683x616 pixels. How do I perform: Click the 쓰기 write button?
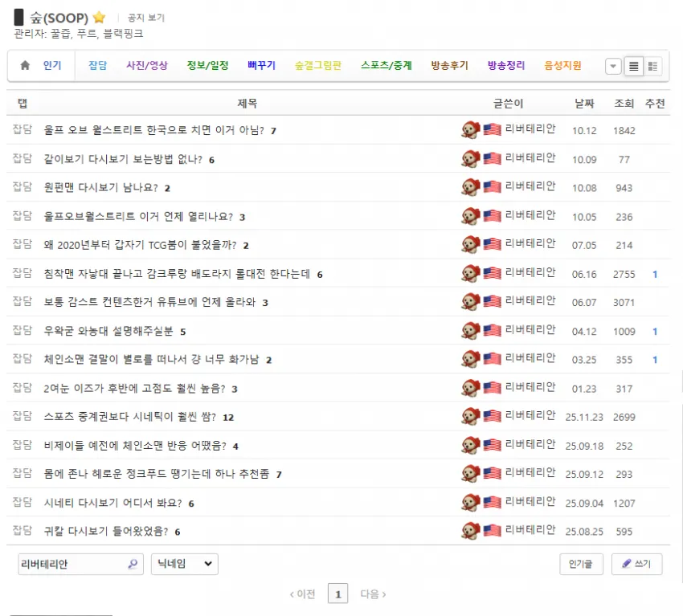tap(637, 564)
